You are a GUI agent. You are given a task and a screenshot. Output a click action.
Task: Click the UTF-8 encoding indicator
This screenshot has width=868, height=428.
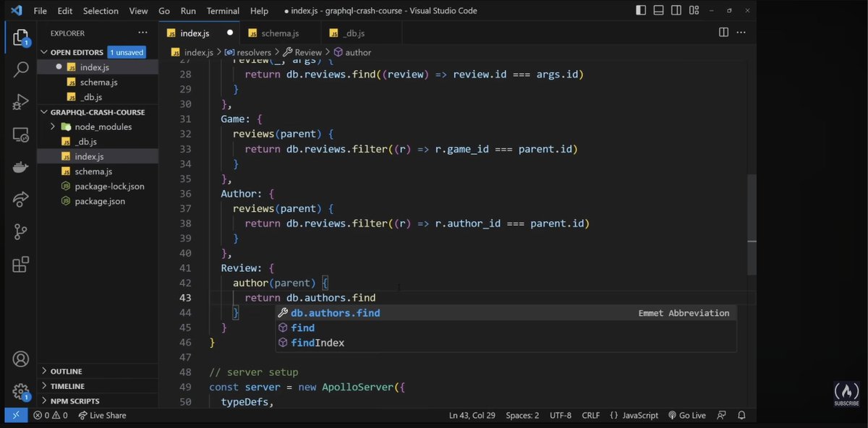[x=561, y=415]
